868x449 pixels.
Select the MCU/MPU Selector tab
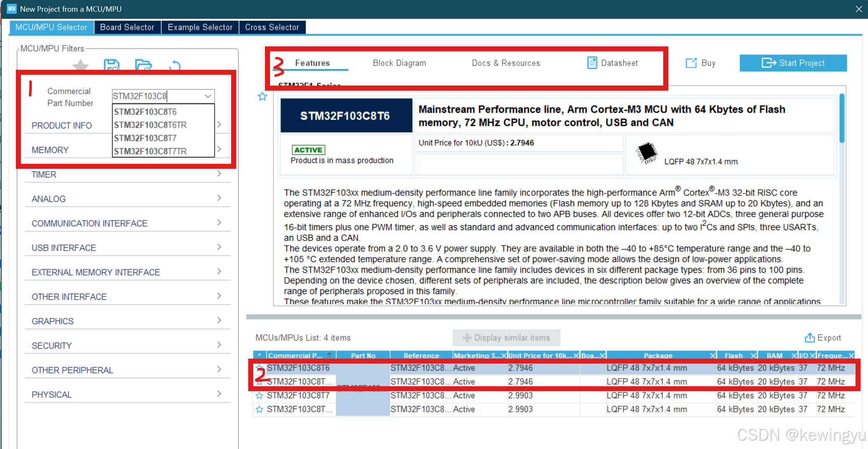pos(51,27)
